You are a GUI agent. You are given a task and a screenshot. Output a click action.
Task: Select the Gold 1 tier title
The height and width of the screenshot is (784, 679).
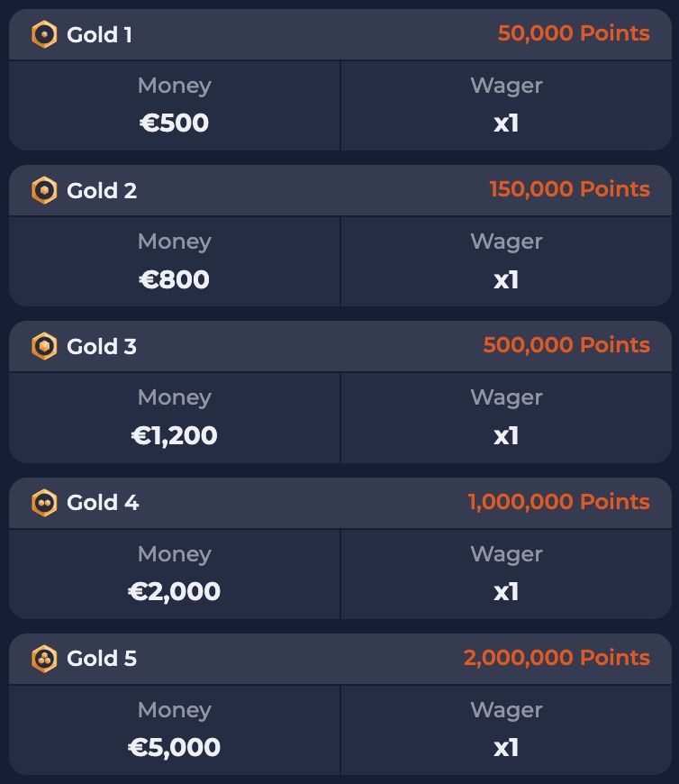click(x=99, y=35)
